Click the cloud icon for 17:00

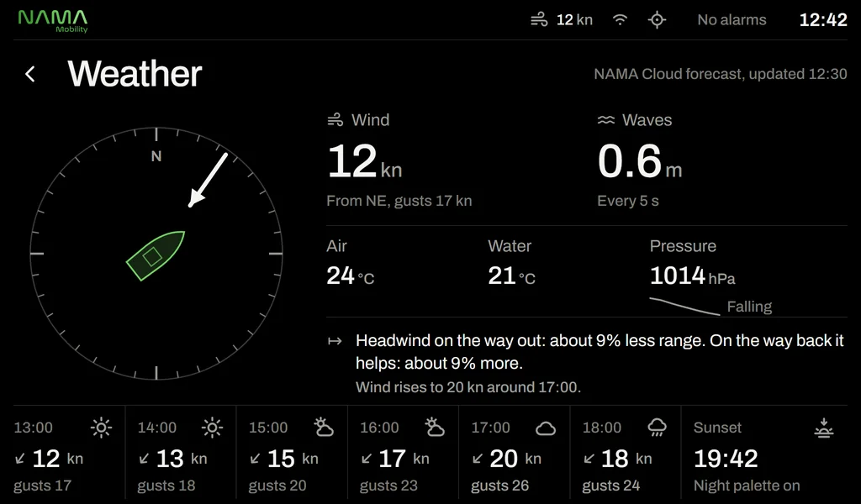coord(546,428)
